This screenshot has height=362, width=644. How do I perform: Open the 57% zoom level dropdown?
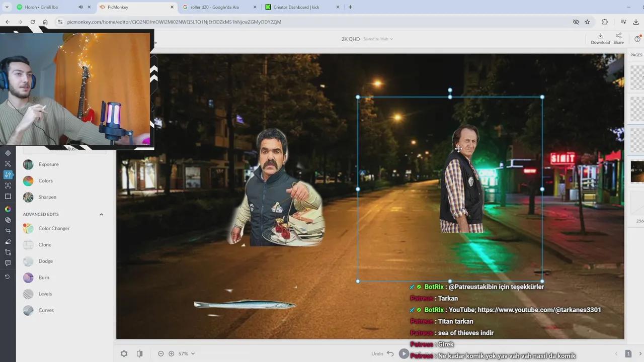click(x=186, y=353)
